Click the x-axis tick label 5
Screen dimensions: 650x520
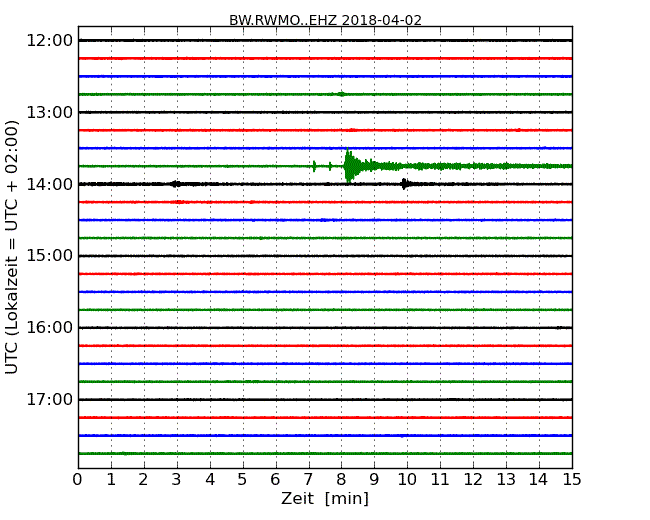[x=243, y=480]
